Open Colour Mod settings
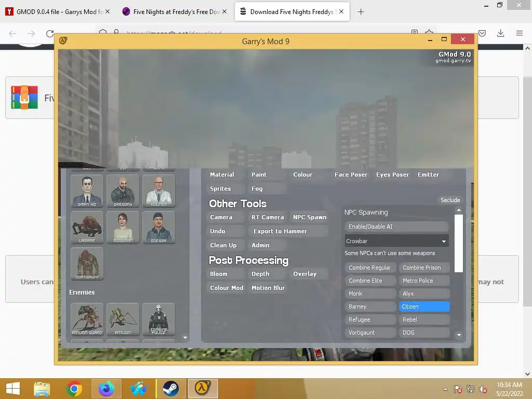 point(225,288)
